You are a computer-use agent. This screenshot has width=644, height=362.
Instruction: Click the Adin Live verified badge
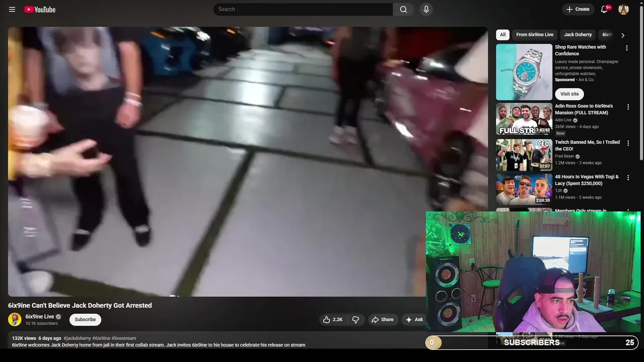tap(575, 120)
